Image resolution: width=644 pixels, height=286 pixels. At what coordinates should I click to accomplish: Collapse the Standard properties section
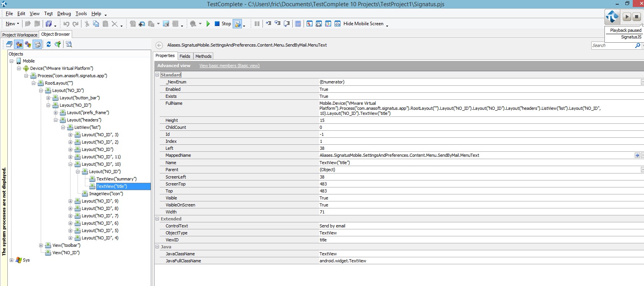pyautogui.click(x=157, y=75)
